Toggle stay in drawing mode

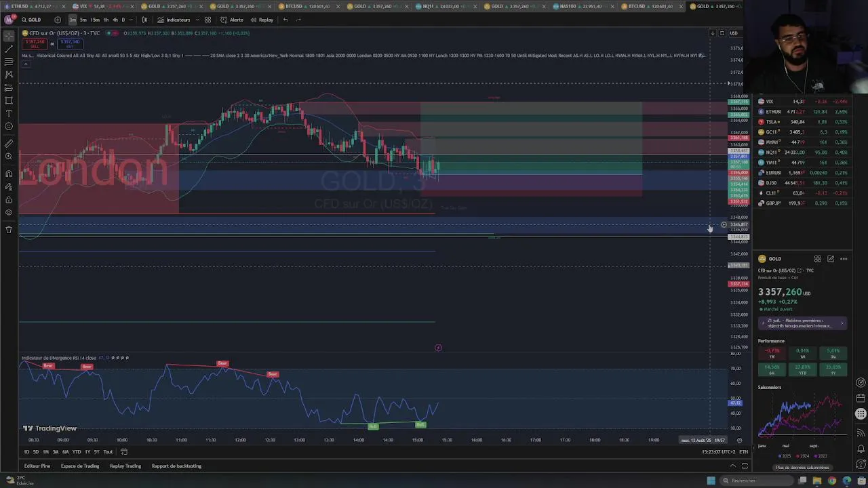pyautogui.click(x=9, y=186)
